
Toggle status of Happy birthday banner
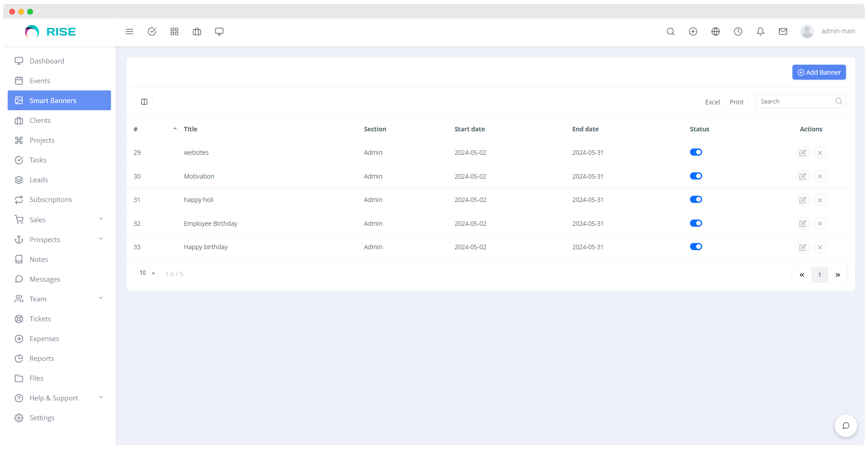pos(695,247)
